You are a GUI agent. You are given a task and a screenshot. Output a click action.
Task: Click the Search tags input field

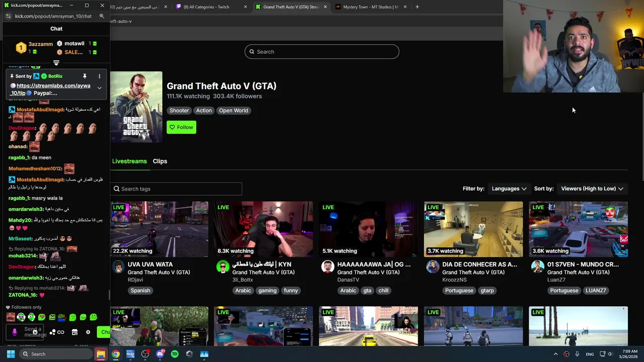pyautogui.click(x=176, y=189)
